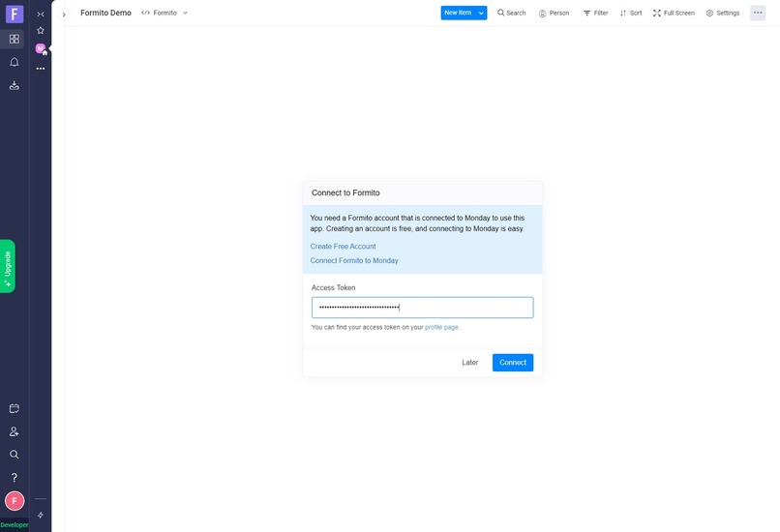
Task: Open the Sort option
Action: tap(631, 13)
